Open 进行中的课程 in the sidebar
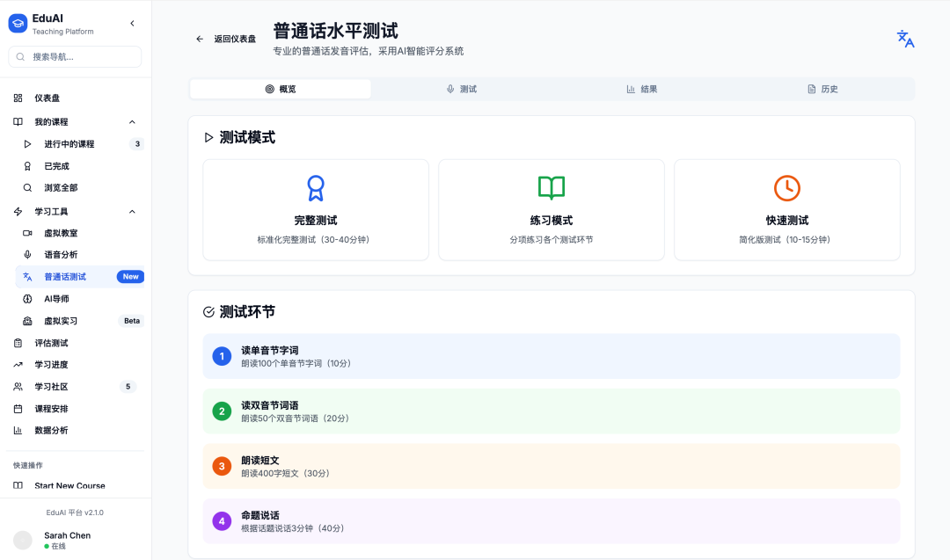The height and width of the screenshot is (560, 950). [x=69, y=144]
